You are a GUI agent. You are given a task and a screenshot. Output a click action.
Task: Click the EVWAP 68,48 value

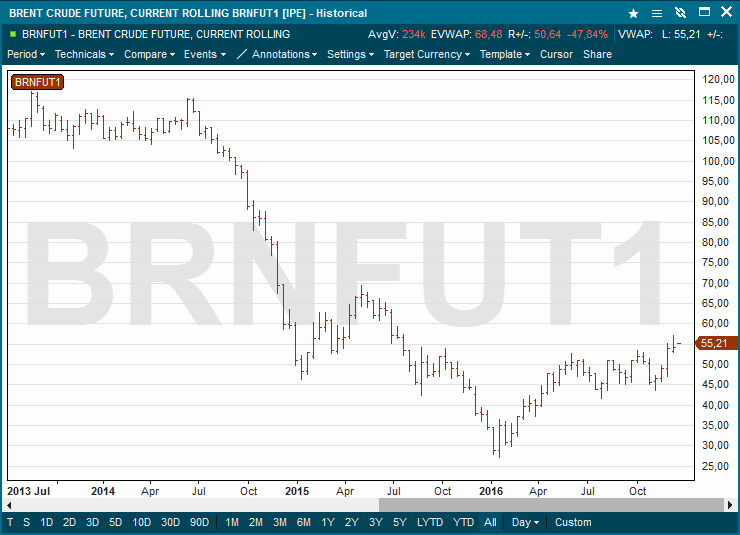[x=488, y=34]
